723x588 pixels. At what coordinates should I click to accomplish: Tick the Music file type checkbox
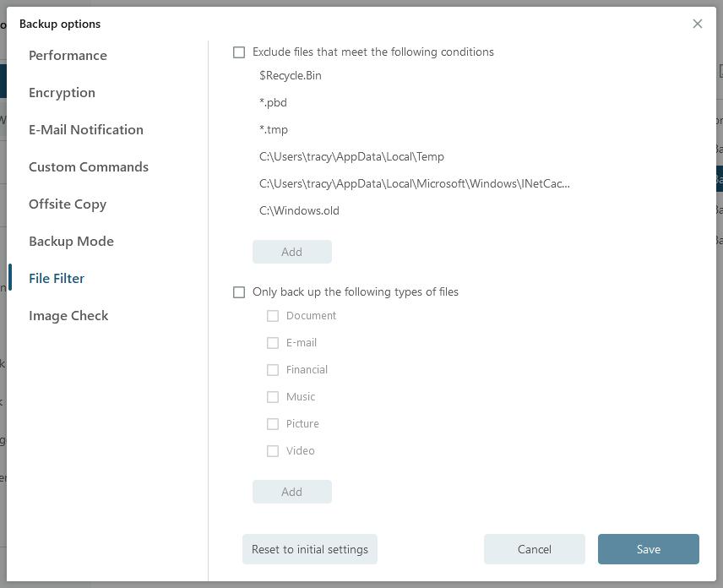273,397
